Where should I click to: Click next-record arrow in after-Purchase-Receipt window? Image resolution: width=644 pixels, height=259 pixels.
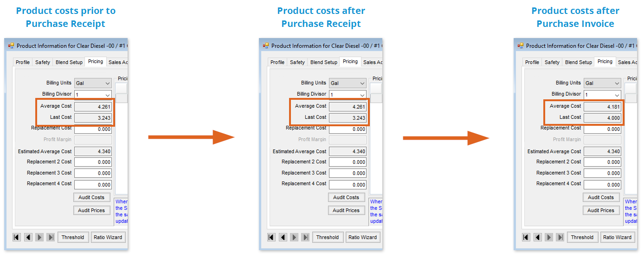(294, 237)
